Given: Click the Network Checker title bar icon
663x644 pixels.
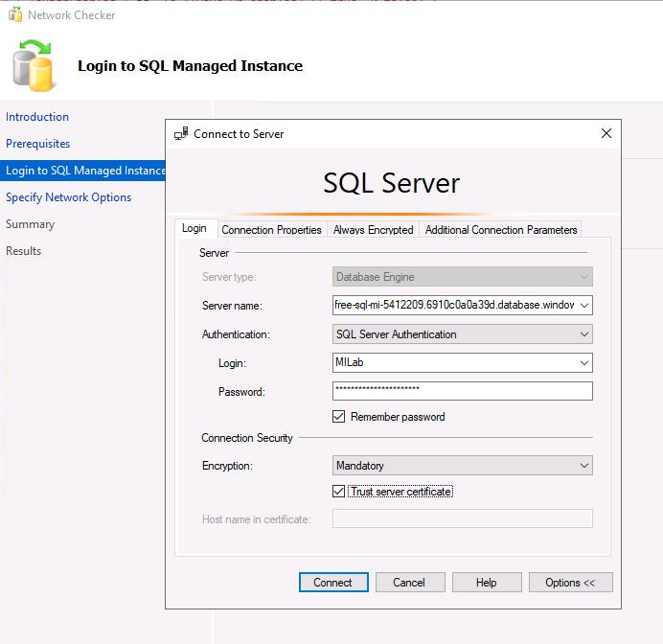Looking at the screenshot, I should click(x=15, y=14).
